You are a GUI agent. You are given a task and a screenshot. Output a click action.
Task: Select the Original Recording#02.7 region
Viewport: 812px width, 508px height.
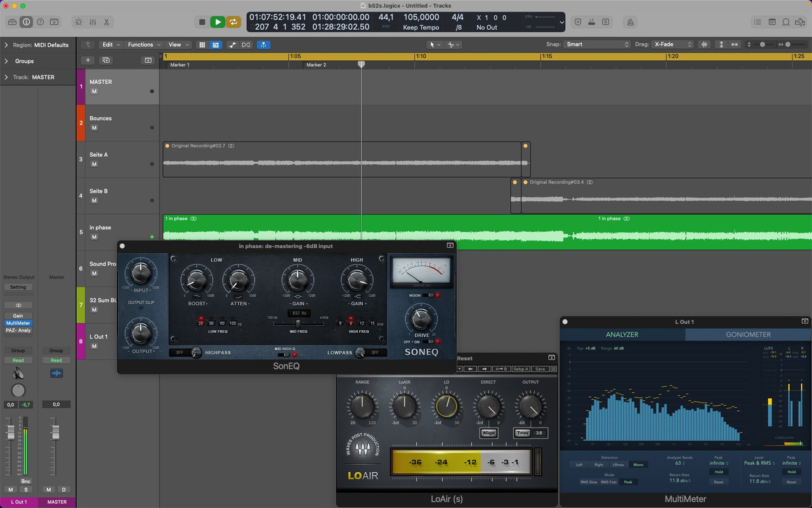(x=343, y=159)
